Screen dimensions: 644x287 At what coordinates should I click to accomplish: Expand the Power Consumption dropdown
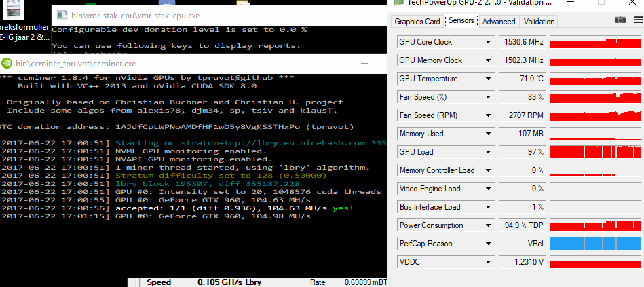coord(489,225)
